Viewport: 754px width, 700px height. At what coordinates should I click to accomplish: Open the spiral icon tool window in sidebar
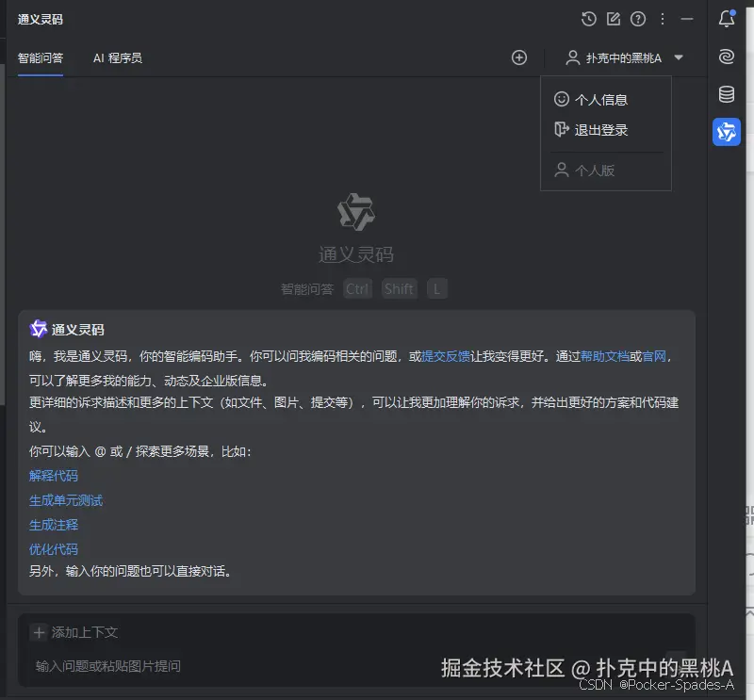coord(727,57)
